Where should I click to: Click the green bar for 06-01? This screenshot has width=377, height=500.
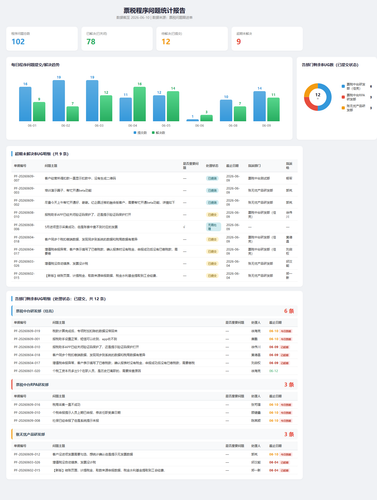click(39, 112)
